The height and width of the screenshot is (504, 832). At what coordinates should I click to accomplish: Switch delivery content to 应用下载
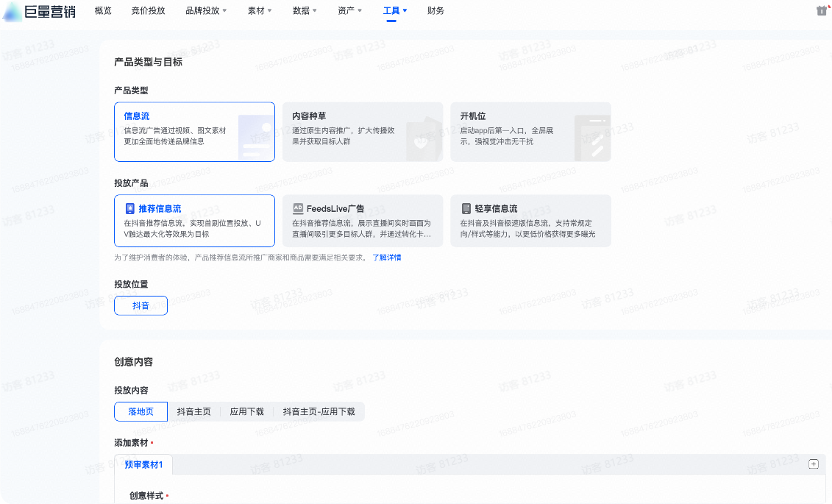pyautogui.click(x=246, y=412)
